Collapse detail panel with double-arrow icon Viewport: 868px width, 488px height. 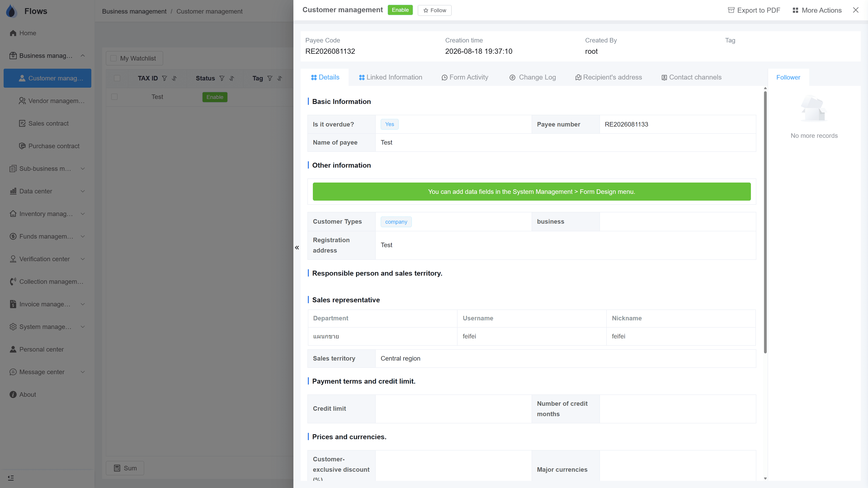click(x=297, y=248)
